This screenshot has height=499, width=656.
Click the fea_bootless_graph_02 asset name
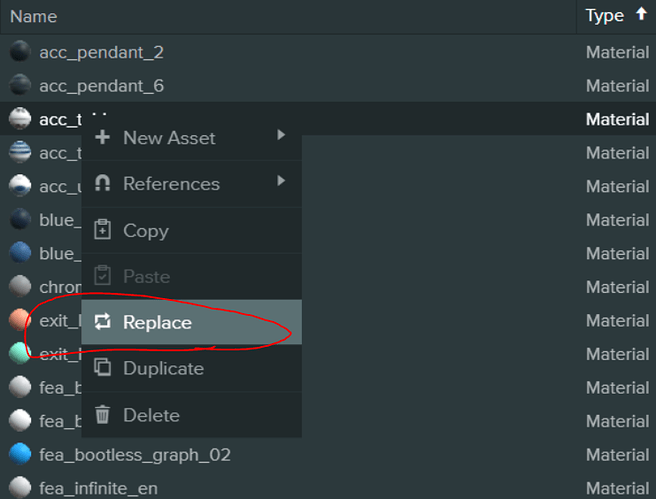135,455
